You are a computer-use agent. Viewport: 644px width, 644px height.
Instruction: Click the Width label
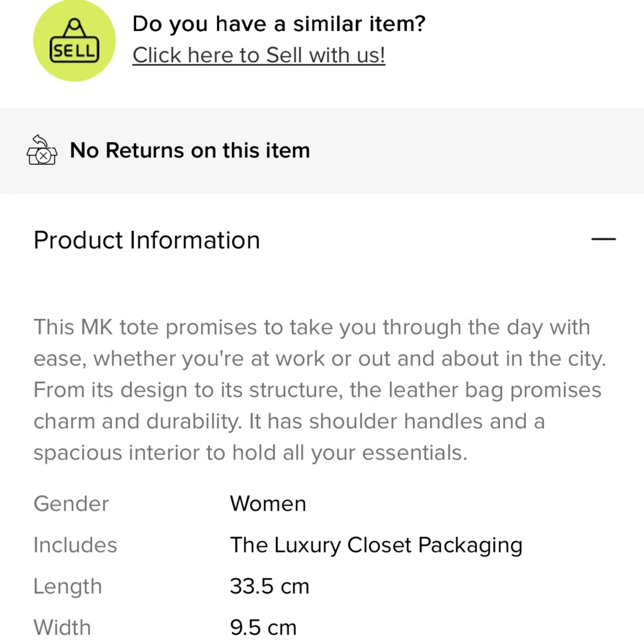[62, 627]
